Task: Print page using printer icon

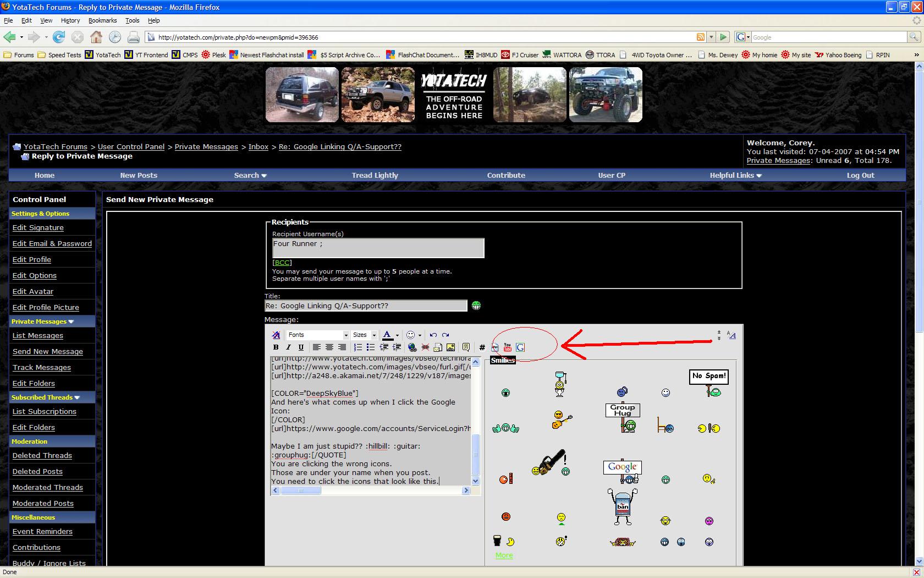Action: (133, 37)
